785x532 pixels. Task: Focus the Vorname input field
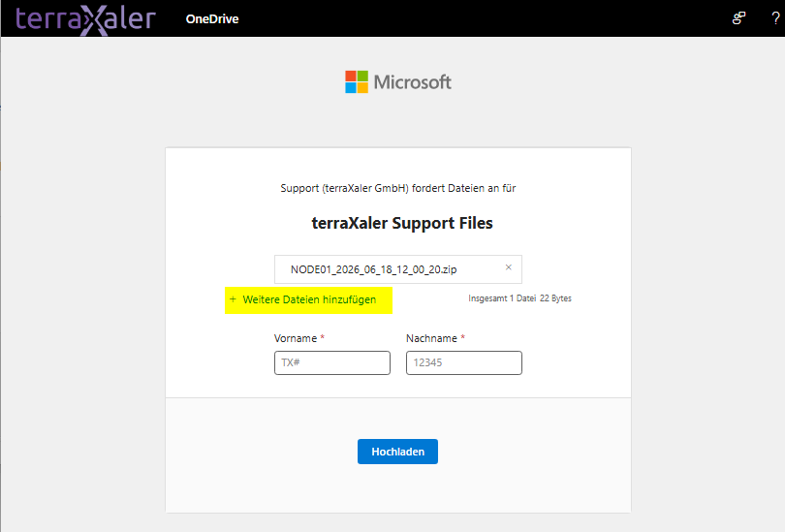point(331,362)
